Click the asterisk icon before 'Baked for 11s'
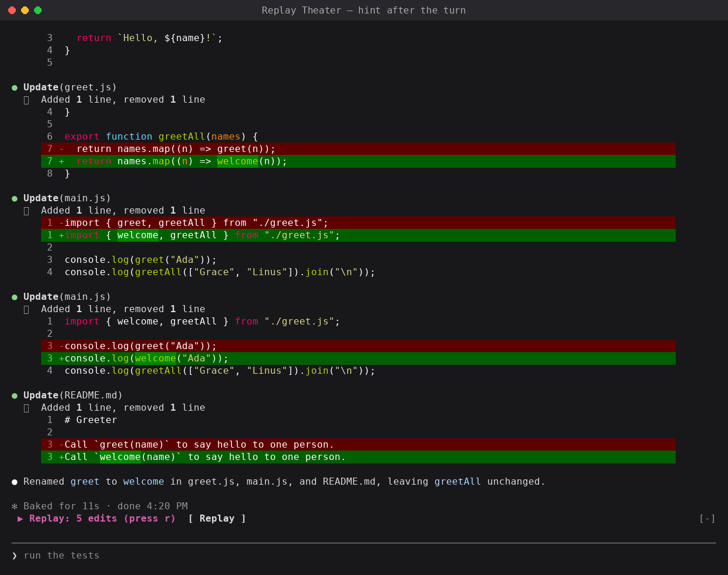This screenshot has height=575, width=728. pyautogui.click(x=15, y=506)
